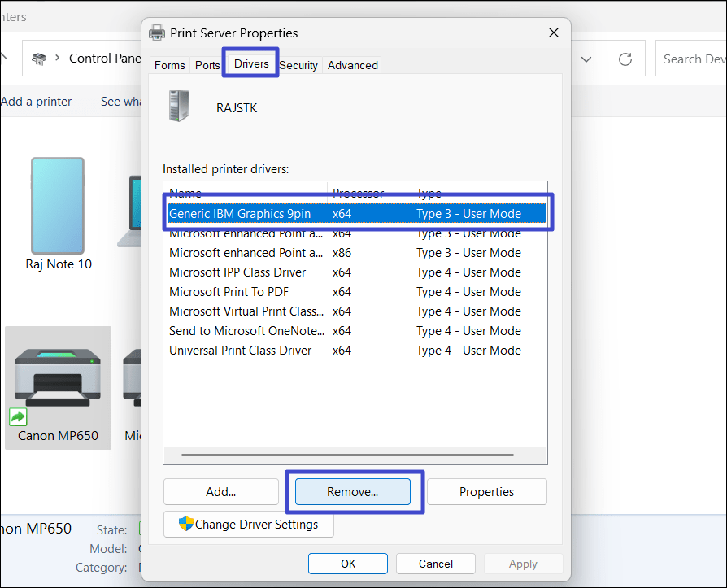Open the Canon MP650 printer icon
727x588 pixels.
click(58, 374)
